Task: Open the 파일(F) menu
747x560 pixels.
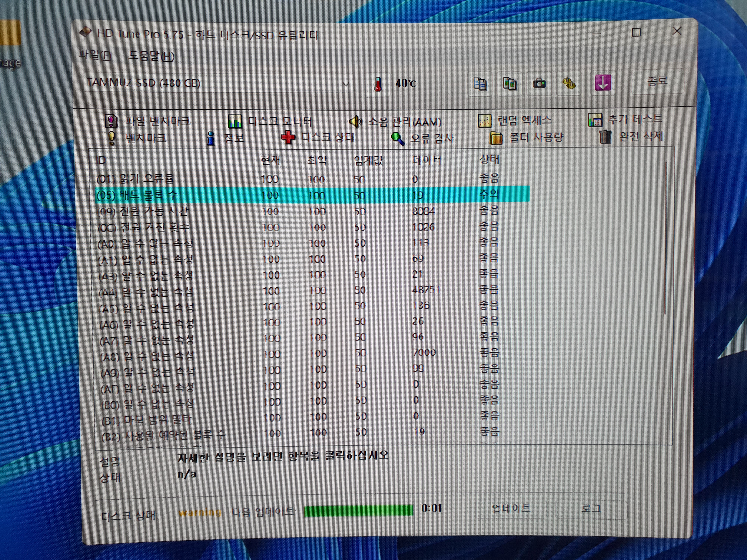Action: [x=95, y=55]
